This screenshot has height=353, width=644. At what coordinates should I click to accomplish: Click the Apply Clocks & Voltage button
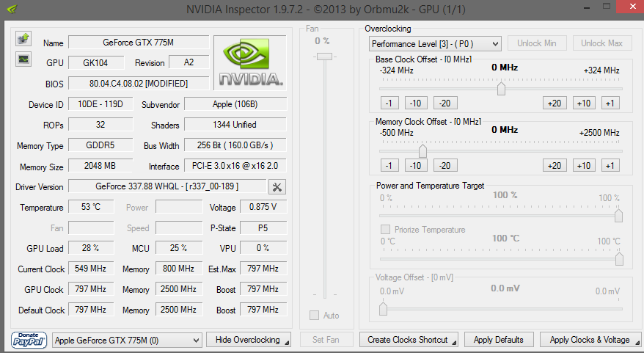[591, 340]
